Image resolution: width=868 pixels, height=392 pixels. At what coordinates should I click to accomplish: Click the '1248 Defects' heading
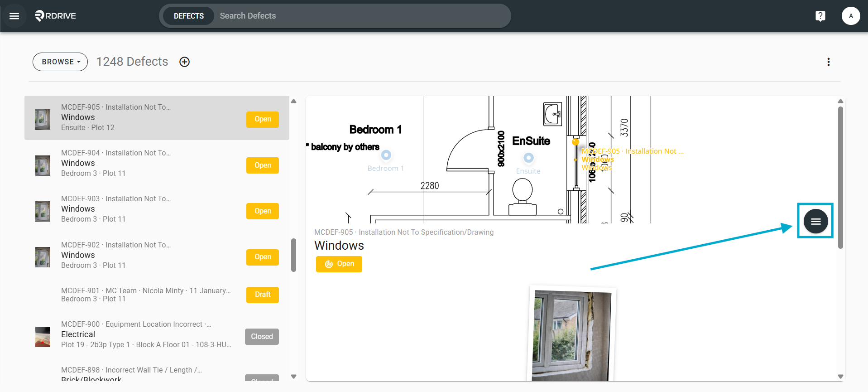(x=132, y=62)
